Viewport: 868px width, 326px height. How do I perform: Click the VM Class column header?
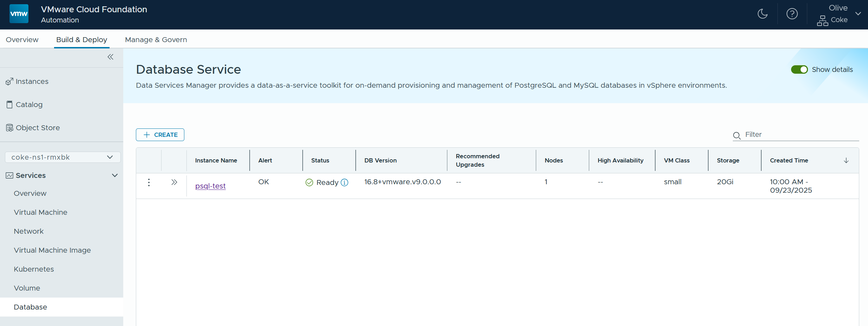[677, 160]
